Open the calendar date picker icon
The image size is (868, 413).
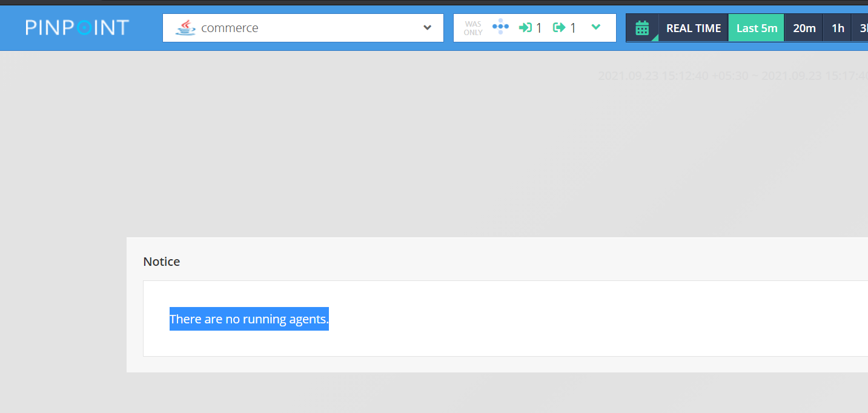pyautogui.click(x=642, y=27)
